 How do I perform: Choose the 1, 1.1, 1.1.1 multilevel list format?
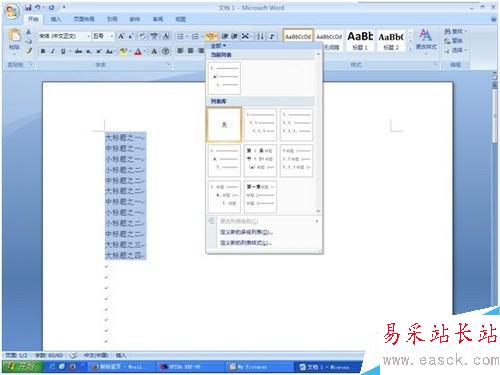coord(260,125)
